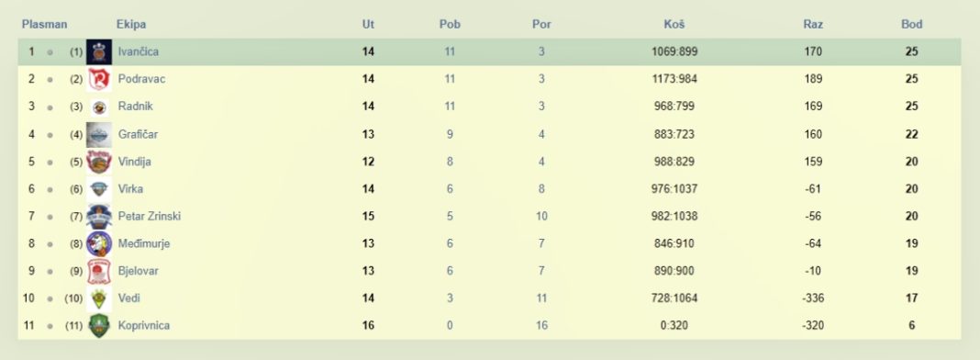
Task: Click the Petar Zrinski club crest
Action: (x=99, y=216)
